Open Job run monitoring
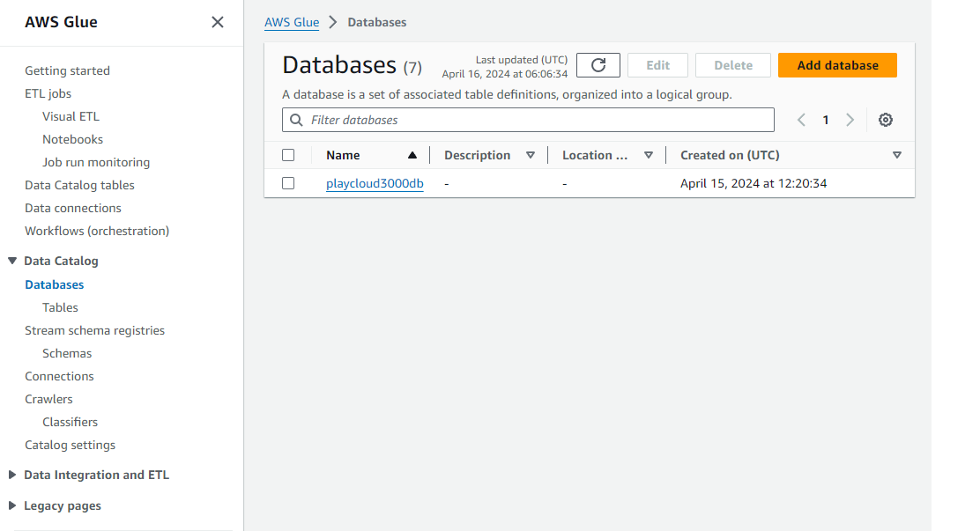 tap(96, 162)
